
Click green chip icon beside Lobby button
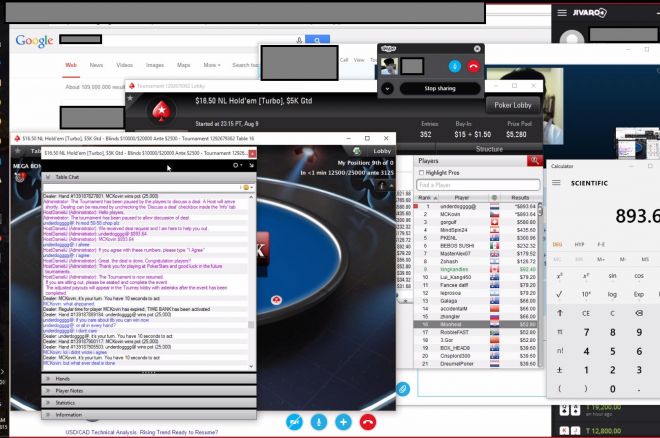coord(357,151)
